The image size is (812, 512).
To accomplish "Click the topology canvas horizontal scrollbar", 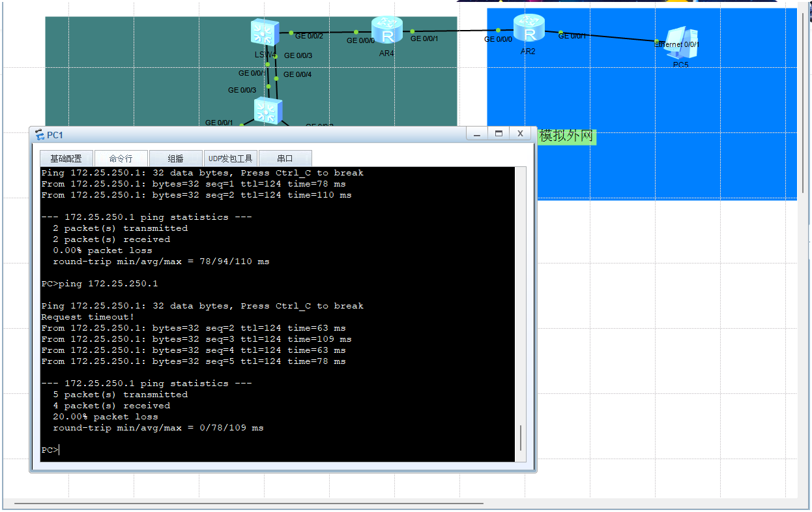I will 248,503.
